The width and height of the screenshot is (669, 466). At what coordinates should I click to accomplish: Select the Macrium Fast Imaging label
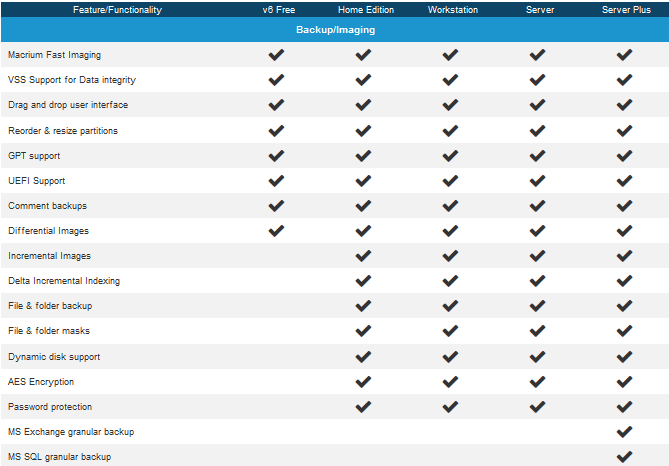coord(55,55)
